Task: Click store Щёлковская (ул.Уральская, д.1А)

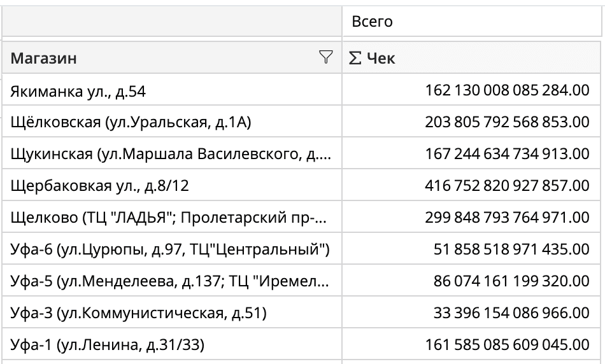Action: tap(131, 122)
